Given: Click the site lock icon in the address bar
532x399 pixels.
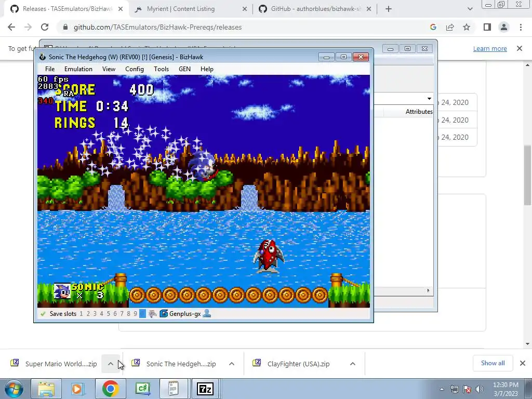Looking at the screenshot, I should 65,27.
